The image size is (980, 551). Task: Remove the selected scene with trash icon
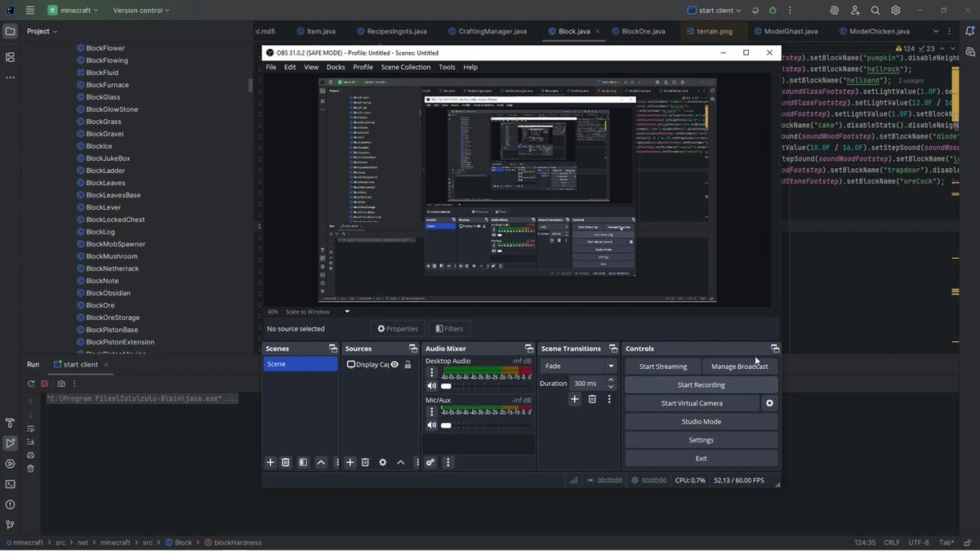coord(286,462)
